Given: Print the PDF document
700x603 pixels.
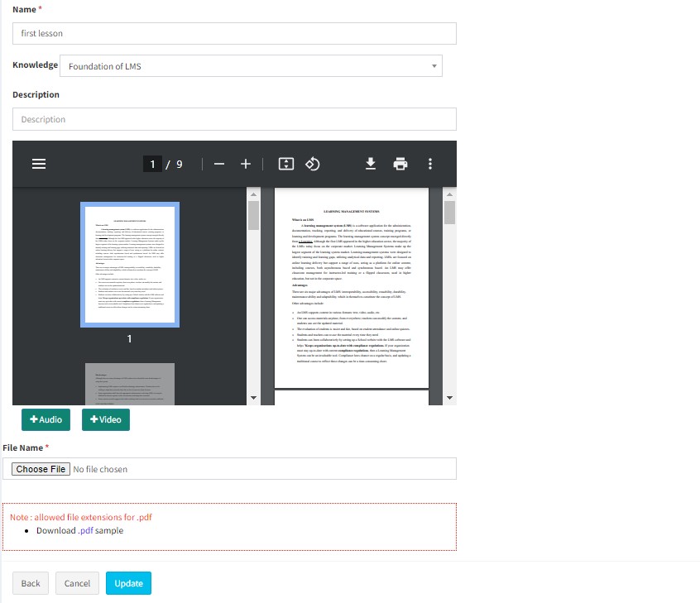Looking at the screenshot, I should coord(400,164).
